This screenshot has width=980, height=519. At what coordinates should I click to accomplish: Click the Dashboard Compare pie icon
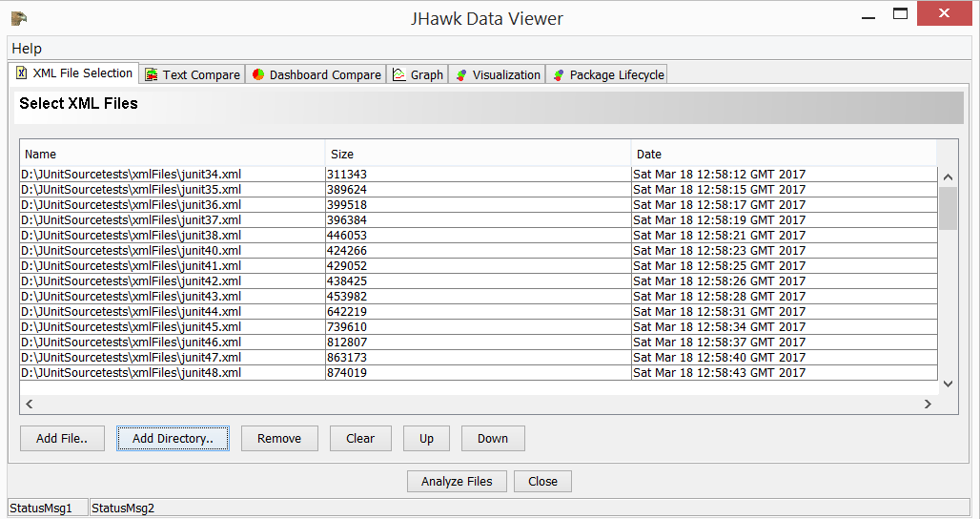(258, 74)
